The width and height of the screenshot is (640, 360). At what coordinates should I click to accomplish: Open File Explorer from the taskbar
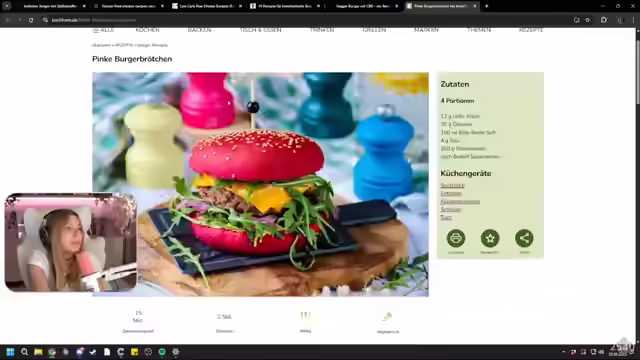click(x=38, y=352)
